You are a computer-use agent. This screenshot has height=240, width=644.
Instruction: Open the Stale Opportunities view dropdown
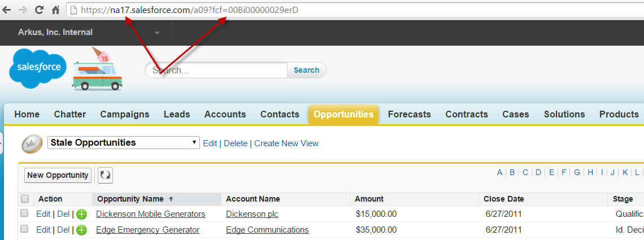(x=124, y=143)
